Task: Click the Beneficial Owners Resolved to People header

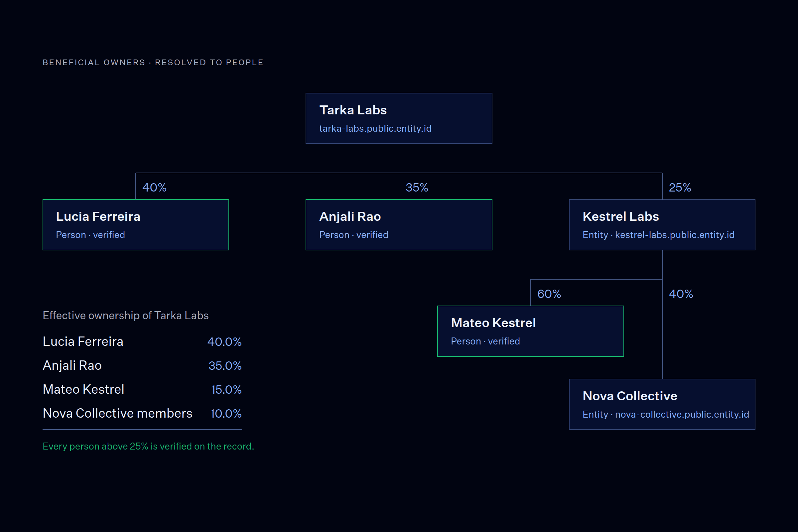Action: [x=153, y=63]
